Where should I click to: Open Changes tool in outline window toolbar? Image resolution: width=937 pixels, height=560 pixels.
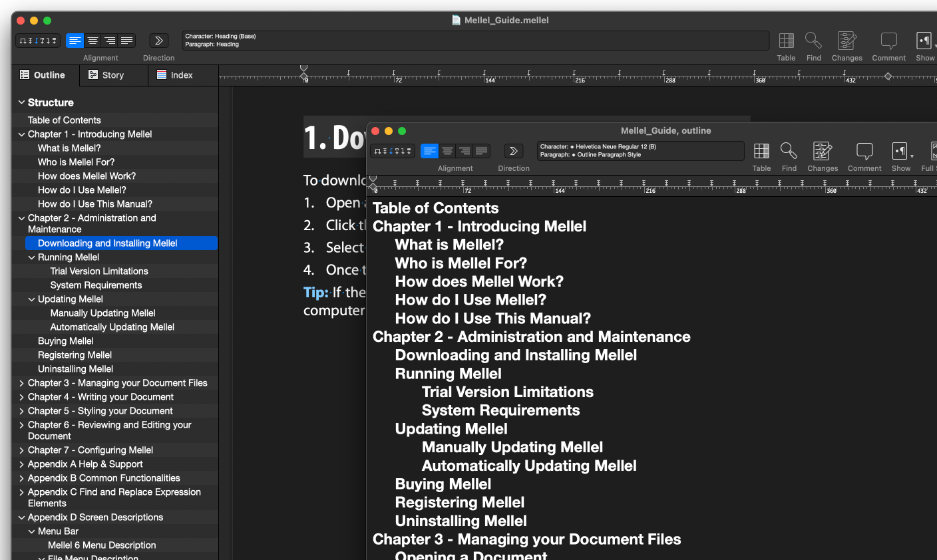[823, 151]
